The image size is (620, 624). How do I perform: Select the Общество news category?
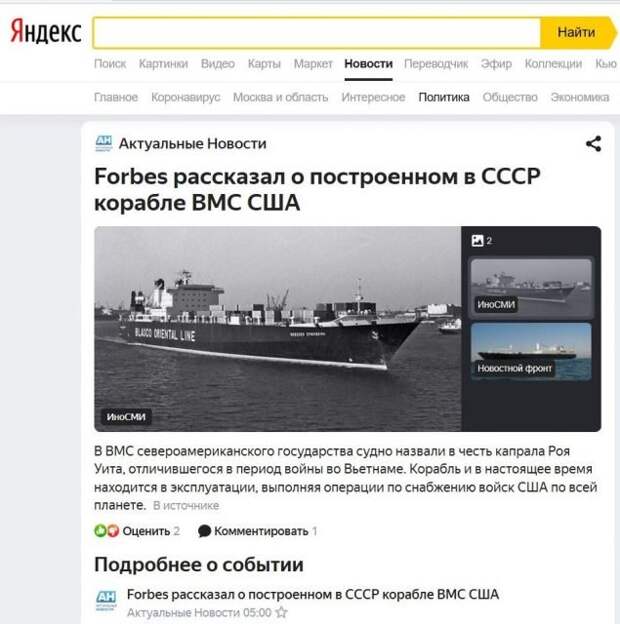point(510,97)
